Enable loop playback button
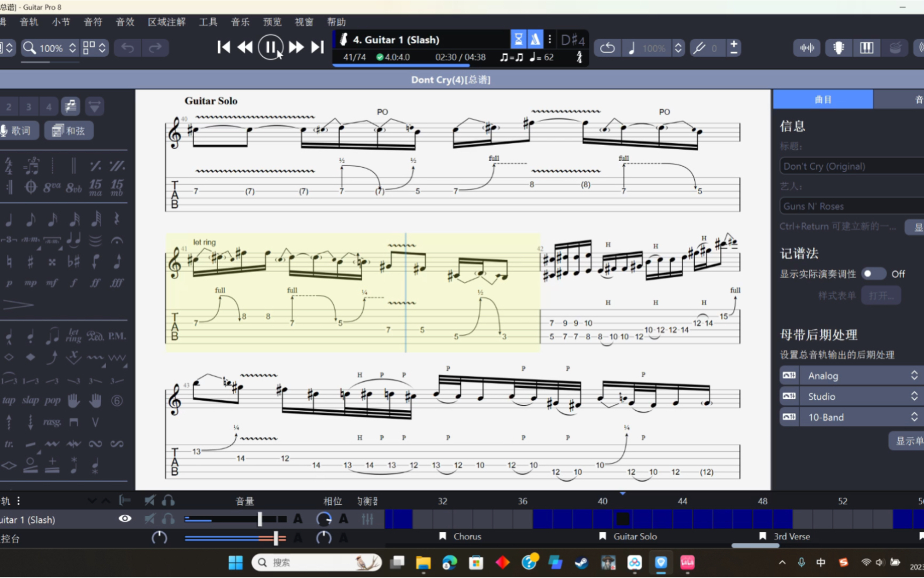This screenshot has width=924, height=578. (607, 48)
